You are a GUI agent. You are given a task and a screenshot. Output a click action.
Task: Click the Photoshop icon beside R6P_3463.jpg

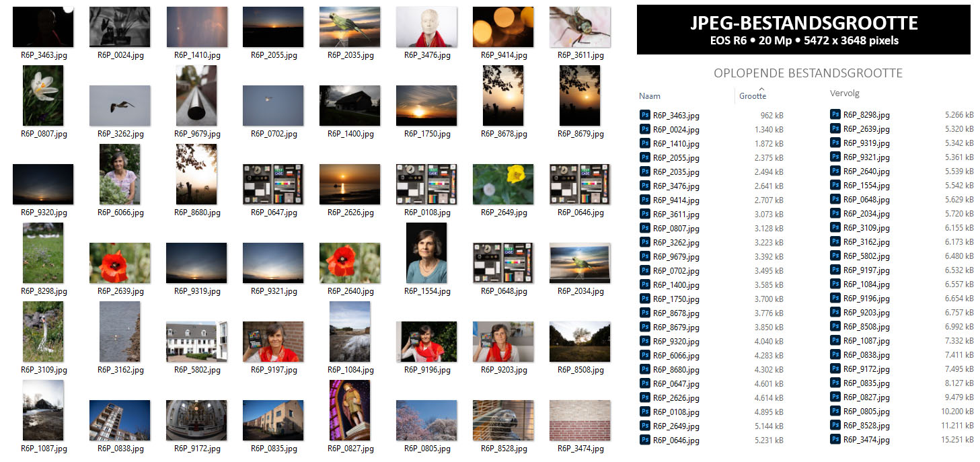(x=644, y=115)
